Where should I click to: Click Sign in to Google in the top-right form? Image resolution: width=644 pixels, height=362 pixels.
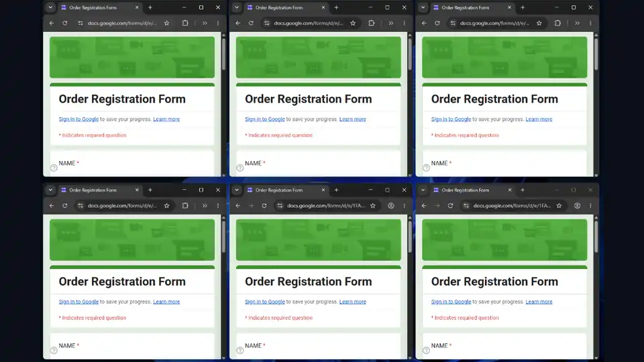tap(451, 119)
